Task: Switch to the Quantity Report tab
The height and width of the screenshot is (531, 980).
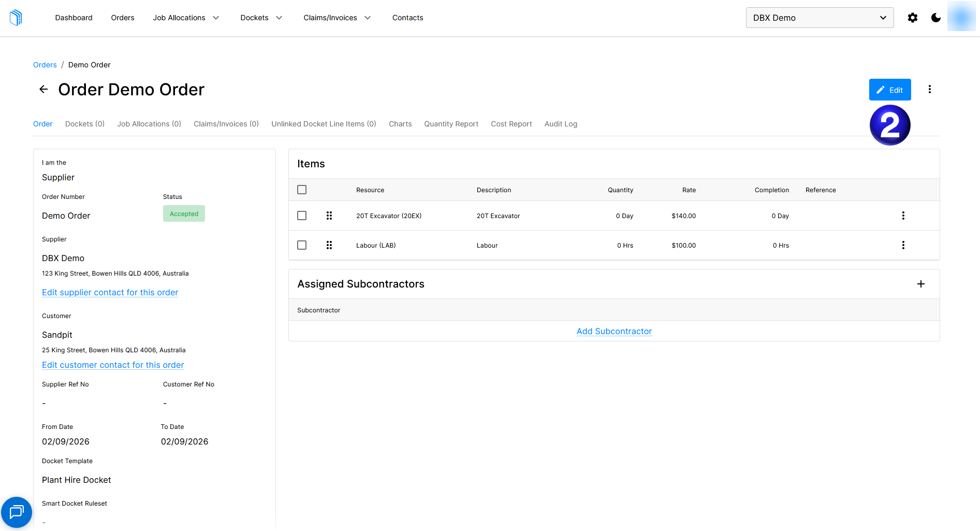Action: [451, 124]
